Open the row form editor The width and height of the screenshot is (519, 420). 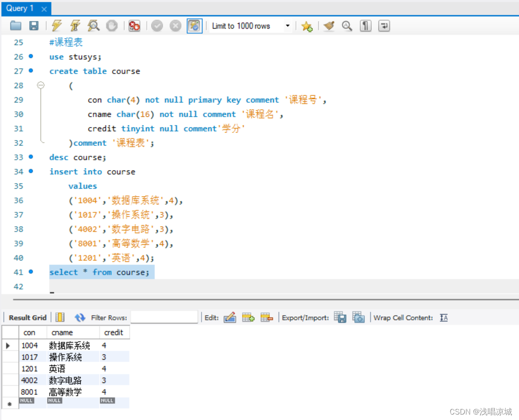click(x=230, y=317)
